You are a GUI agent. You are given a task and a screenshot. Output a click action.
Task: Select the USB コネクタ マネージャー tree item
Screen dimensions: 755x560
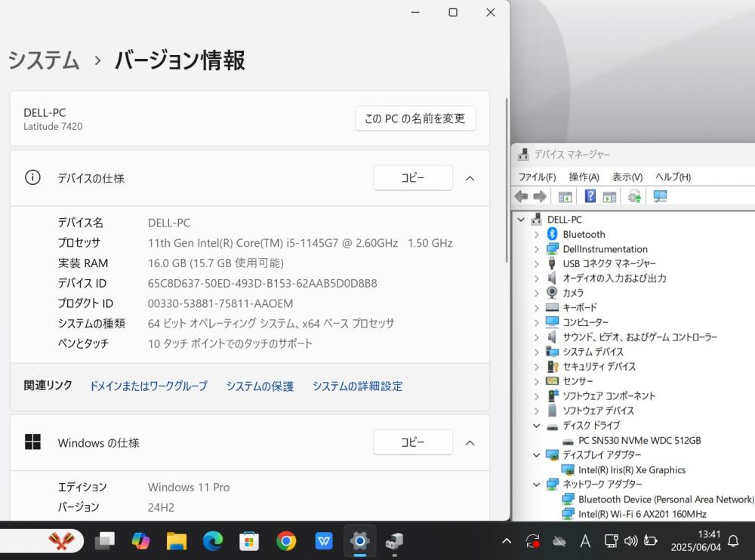click(x=609, y=264)
